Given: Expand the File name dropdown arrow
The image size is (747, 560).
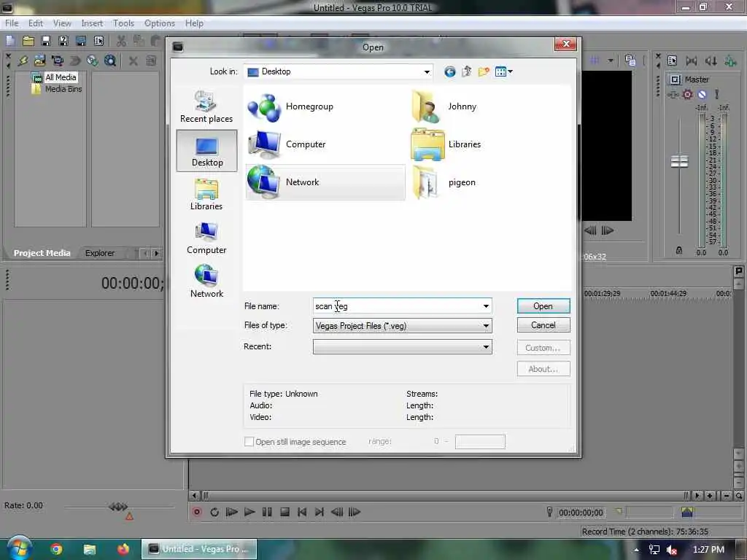Looking at the screenshot, I should [x=486, y=306].
